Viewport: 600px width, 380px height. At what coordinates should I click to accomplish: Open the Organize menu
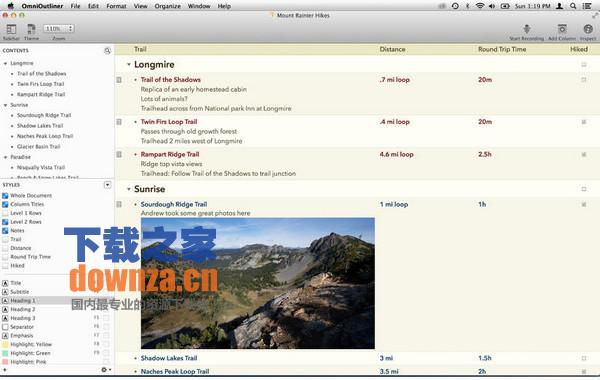[168, 6]
